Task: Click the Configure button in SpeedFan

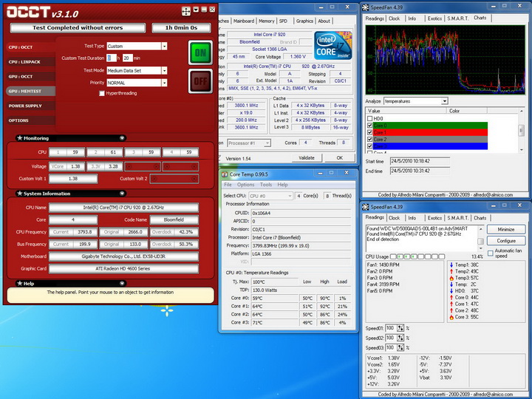Action: (506, 241)
